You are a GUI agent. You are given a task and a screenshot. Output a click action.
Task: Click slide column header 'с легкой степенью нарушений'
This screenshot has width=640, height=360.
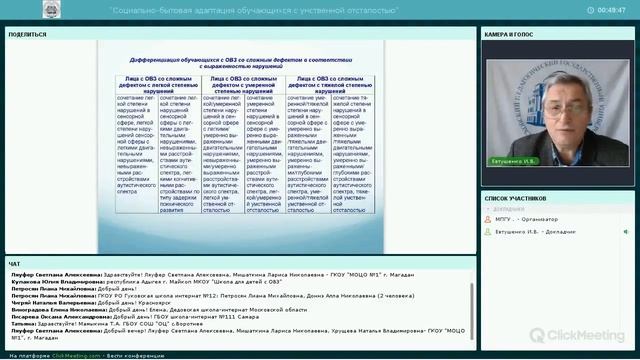tap(158, 85)
